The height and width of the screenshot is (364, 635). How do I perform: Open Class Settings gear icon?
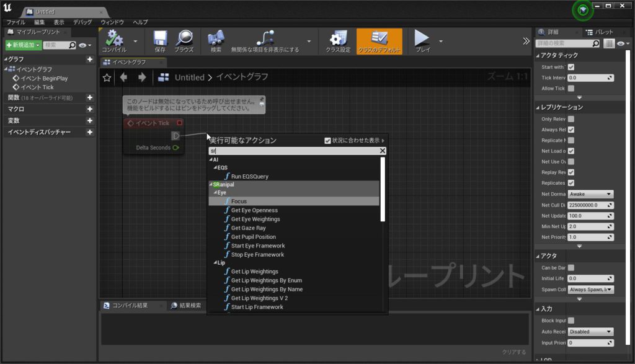point(338,38)
